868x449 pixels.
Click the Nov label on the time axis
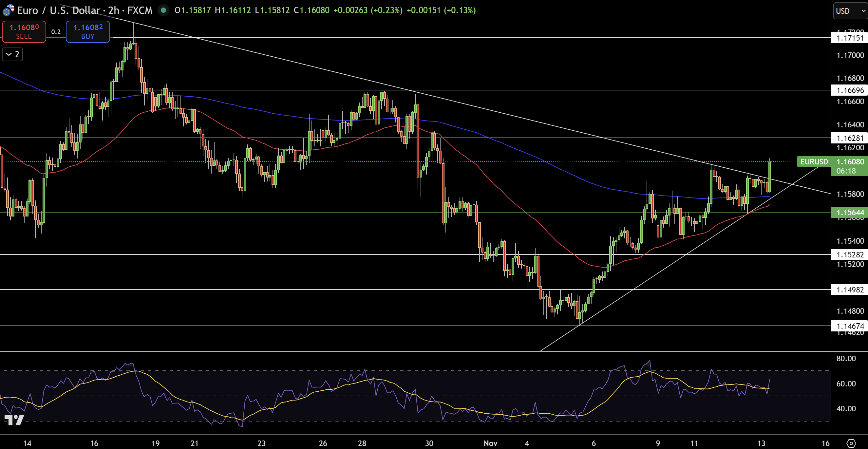pyautogui.click(x=491, y=444)
